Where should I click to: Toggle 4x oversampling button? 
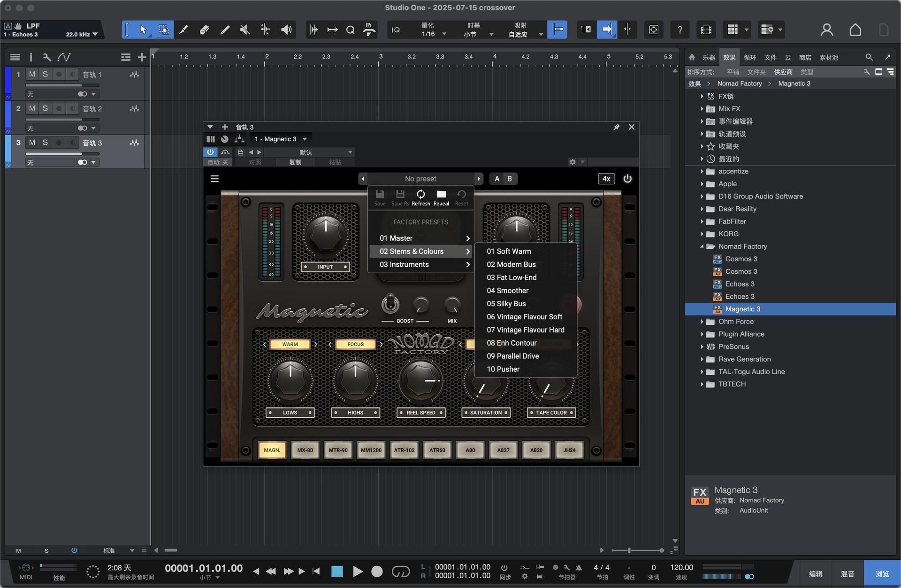(x=606, y=179)
